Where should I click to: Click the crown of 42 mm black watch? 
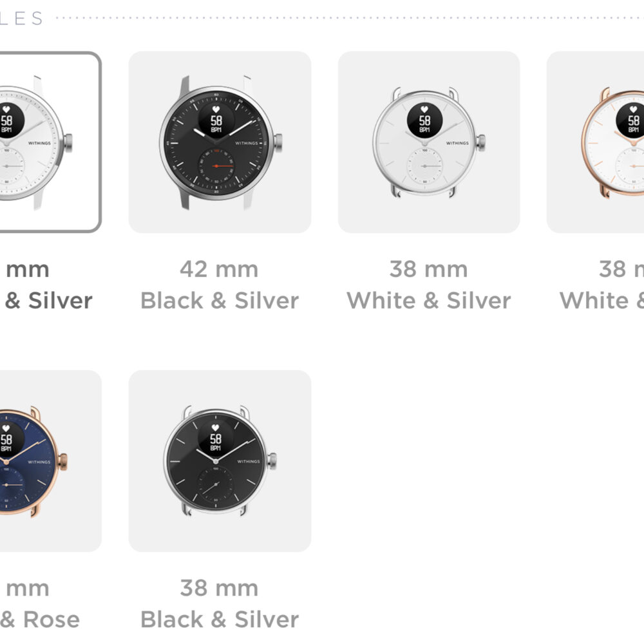[x=278, y=142]
